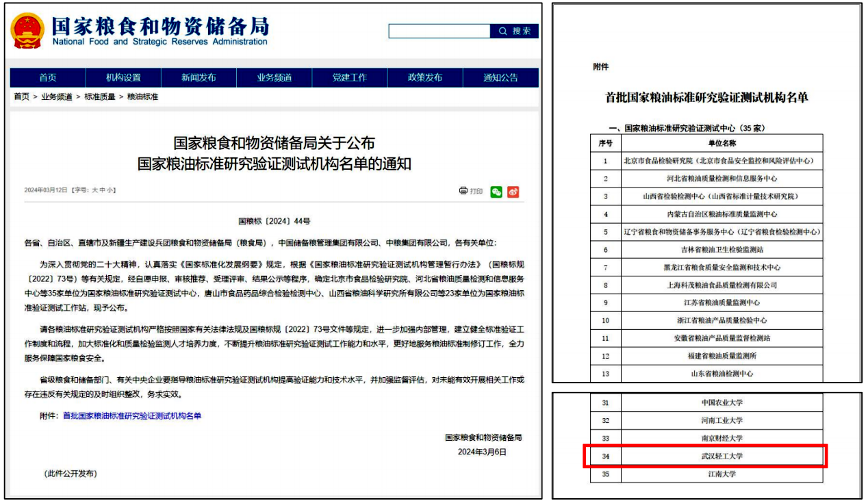Click the printer icon beside 打印
The width and height of the screenshot is (868, 503).
463,191
